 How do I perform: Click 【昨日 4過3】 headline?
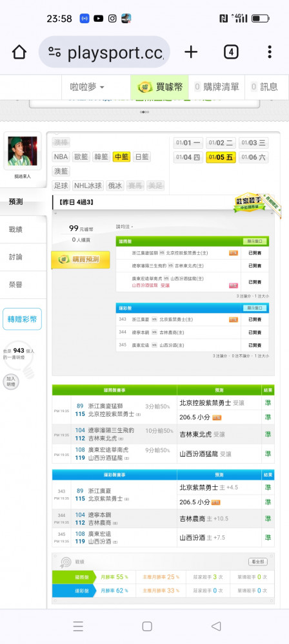[x=75, y=202]
